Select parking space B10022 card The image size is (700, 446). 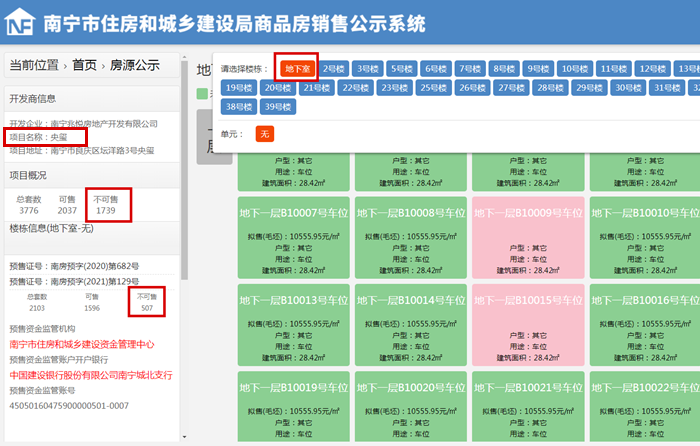(x=645, y=407)
